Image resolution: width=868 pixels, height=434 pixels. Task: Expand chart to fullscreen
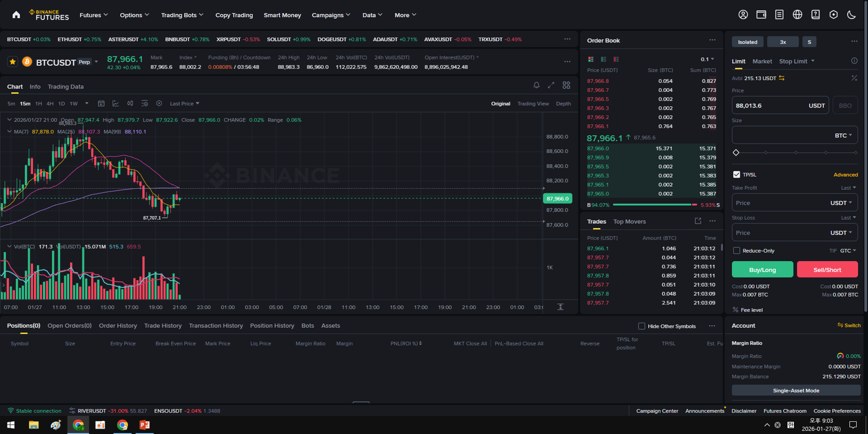[x=551, y=85]
